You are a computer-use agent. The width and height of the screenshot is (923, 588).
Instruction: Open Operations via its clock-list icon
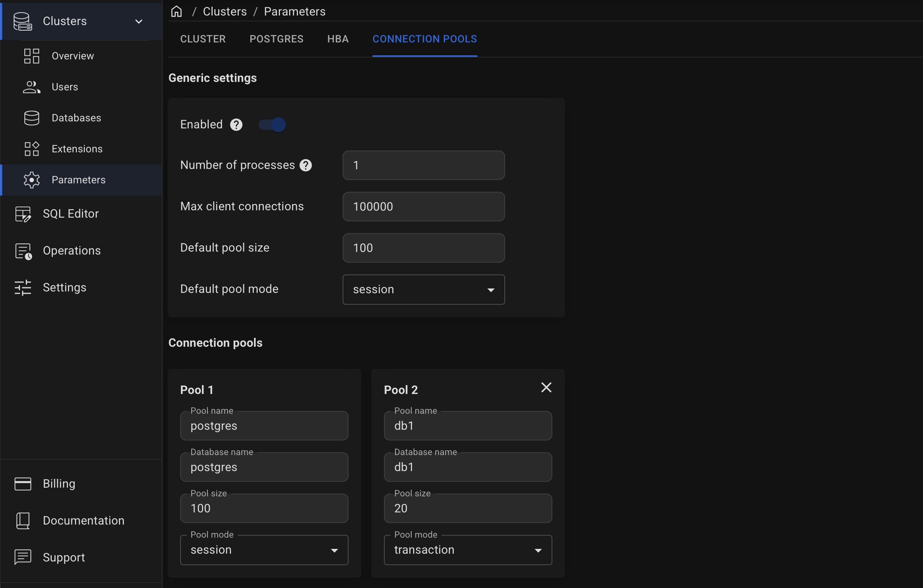click(x=23, y=251)
